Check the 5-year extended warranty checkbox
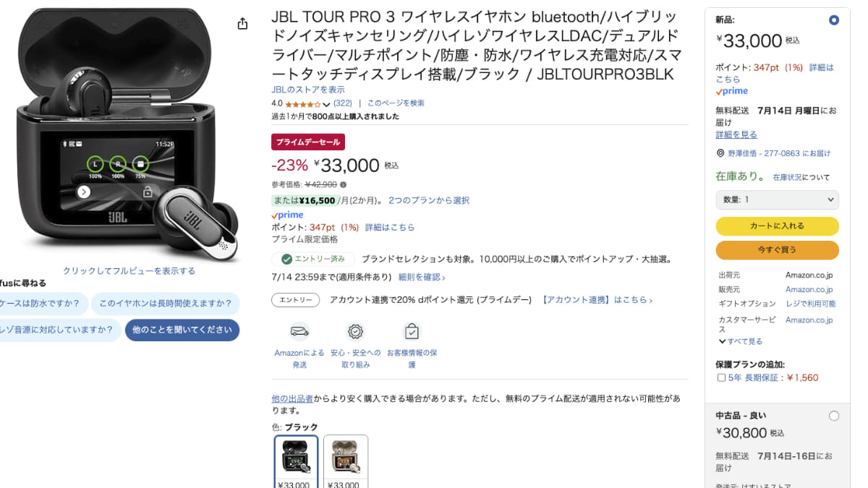 point(721,377)
